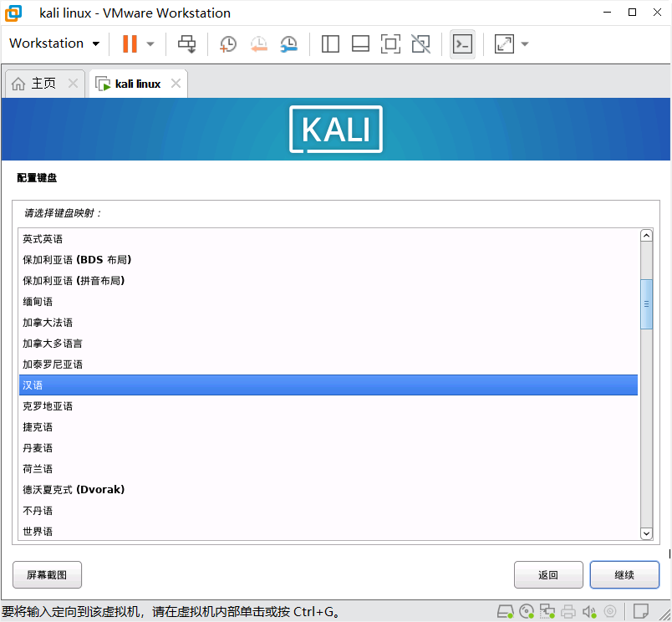The image size is (672, 622).
Task: Take a snapshot of the VM
Action: [x=227, y=43]
